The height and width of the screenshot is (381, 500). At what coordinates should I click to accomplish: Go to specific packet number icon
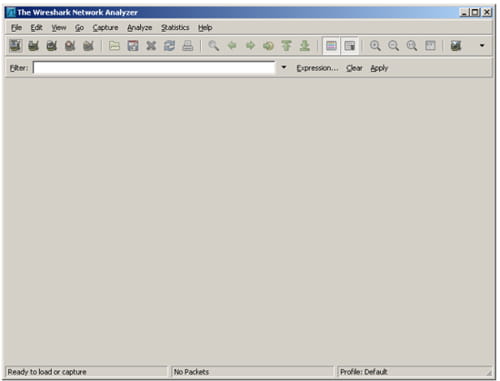[268, 46]
